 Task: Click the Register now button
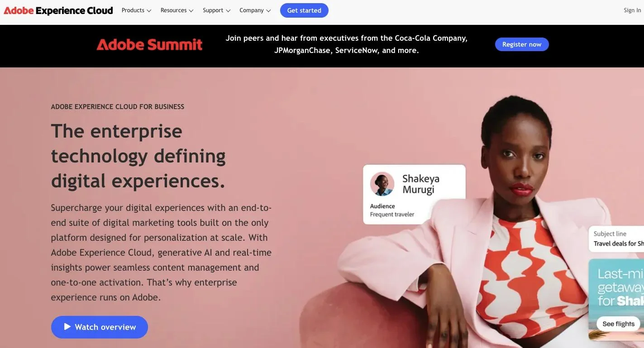tap(522, 44)
